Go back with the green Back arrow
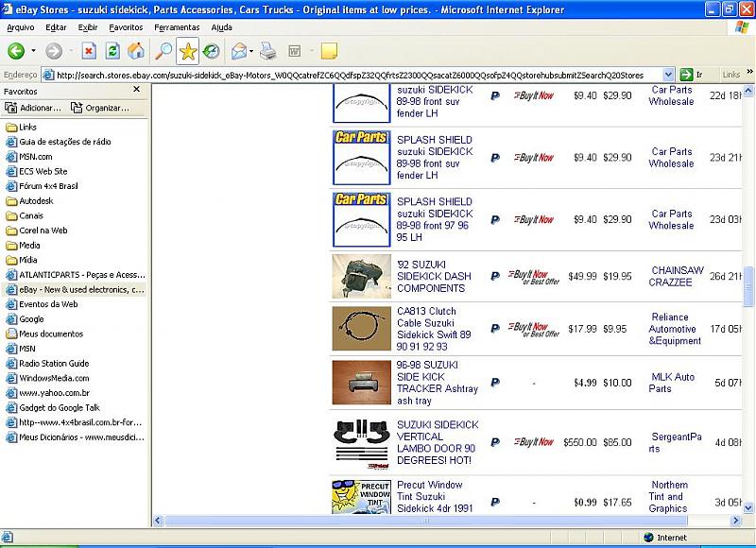This screenshot has height=548, width=756. point(16,51)
